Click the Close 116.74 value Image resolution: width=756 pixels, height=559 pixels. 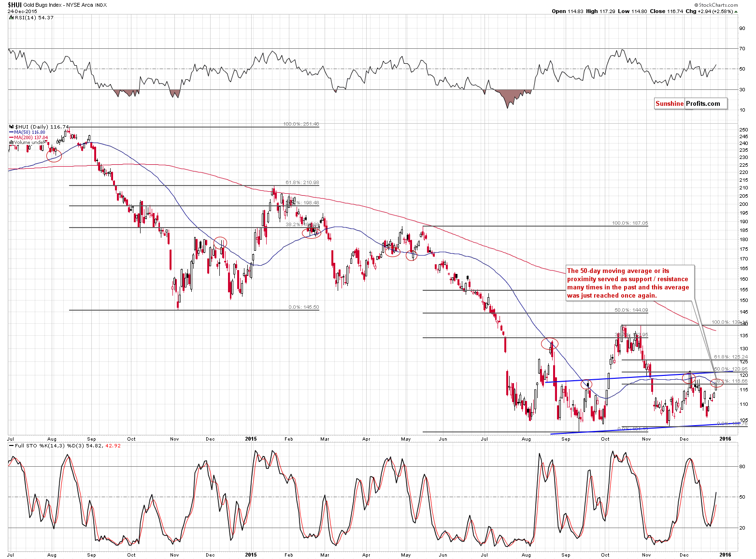[667, 11]
